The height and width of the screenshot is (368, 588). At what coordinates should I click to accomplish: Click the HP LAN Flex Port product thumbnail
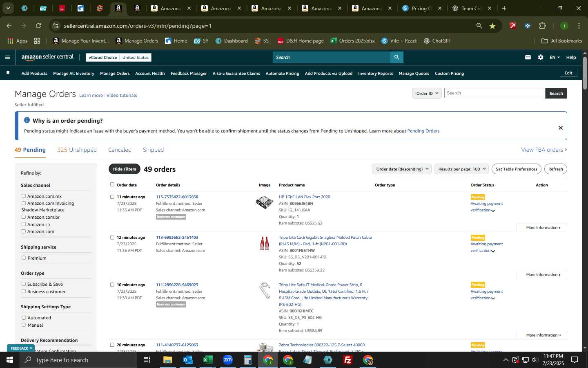[265, 202]
